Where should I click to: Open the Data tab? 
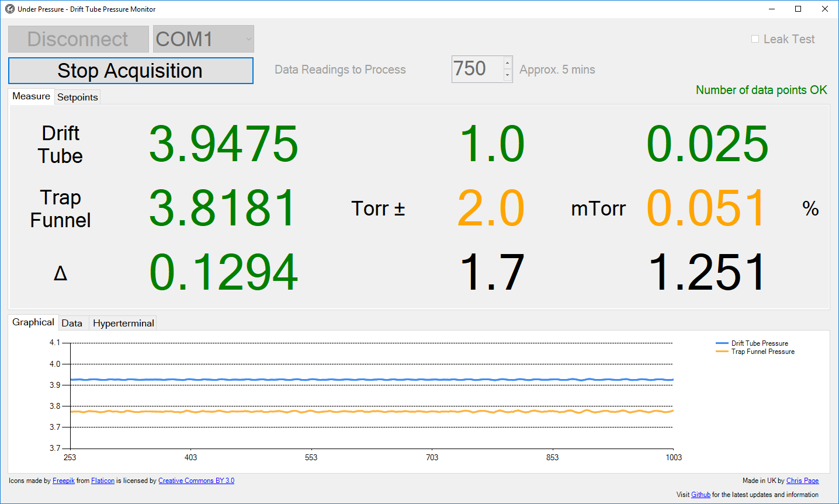click(x=72, y=324)
